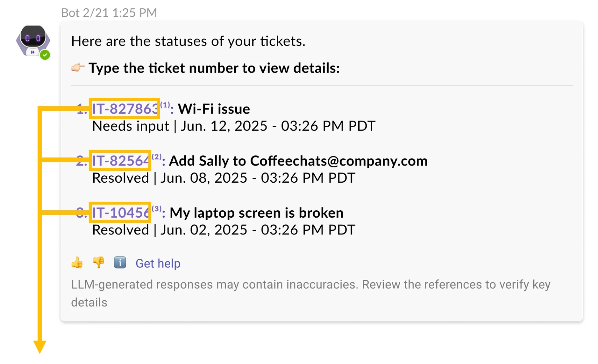Click the green verified badge on avatar
This screenshot has width=598, height=364.
(45, 55)
